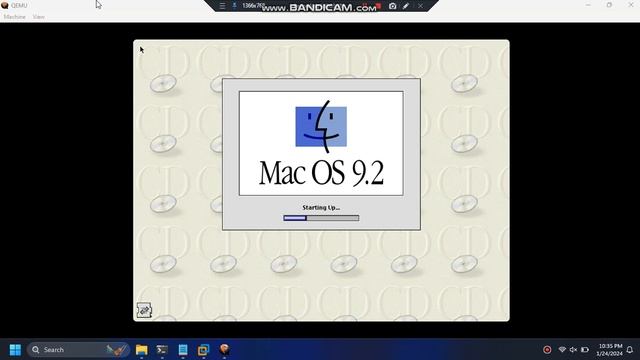Select the Bandicam pencil drawing icon
The height and width of the screenshot is (360, 640).
[406, 6]
